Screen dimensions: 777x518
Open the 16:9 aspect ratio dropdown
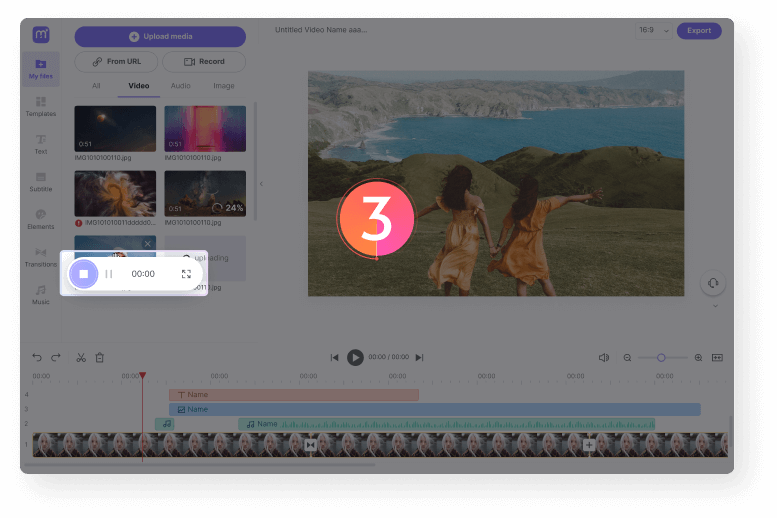tap(654, 31)
